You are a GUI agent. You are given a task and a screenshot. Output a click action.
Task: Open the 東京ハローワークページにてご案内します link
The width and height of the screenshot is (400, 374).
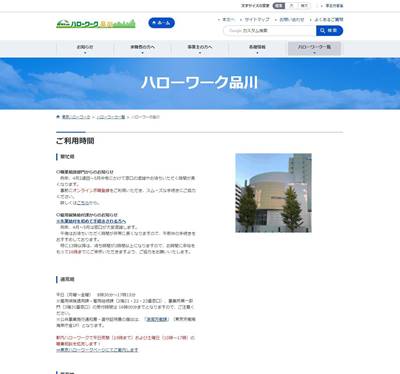(x=97, y=350)
